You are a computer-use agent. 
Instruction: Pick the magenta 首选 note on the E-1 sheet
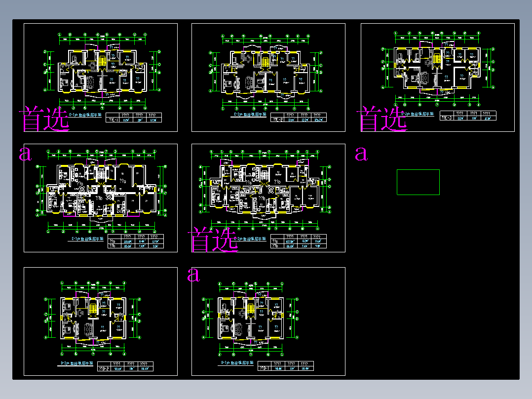pyautogui.click(x=44, y=119)
